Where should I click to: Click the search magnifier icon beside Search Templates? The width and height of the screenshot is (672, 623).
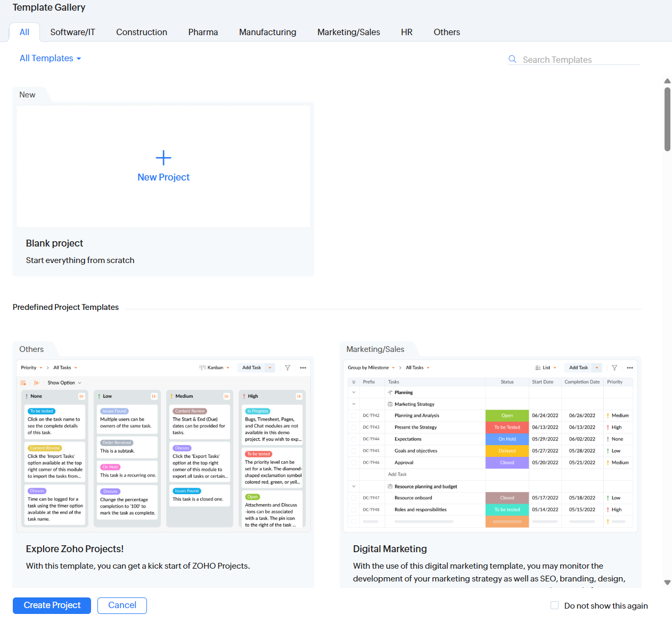[x=512, y=59]
